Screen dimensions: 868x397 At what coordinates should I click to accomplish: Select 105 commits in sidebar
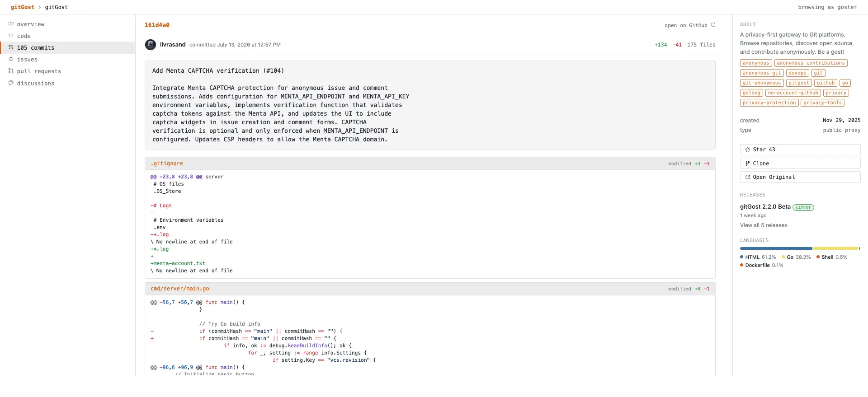(68, 47)
